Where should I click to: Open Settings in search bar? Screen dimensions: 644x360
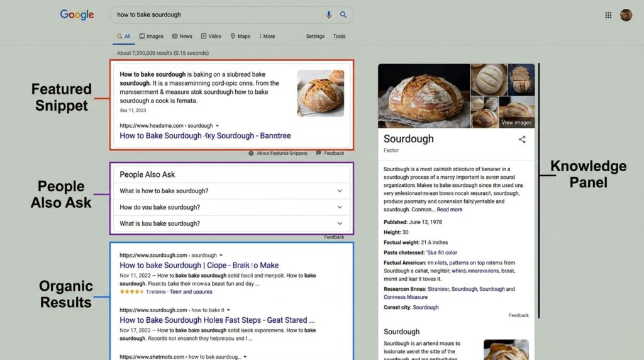coord(315,36)
